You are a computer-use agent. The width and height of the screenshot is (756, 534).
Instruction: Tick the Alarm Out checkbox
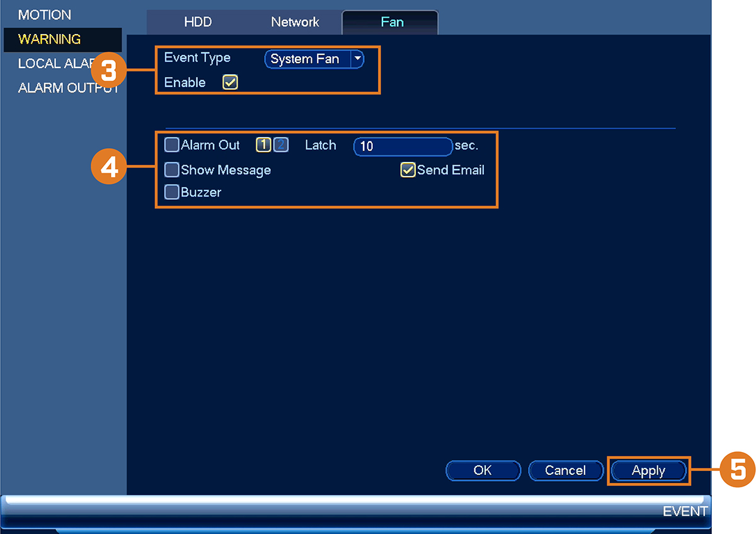pos(172,145)
